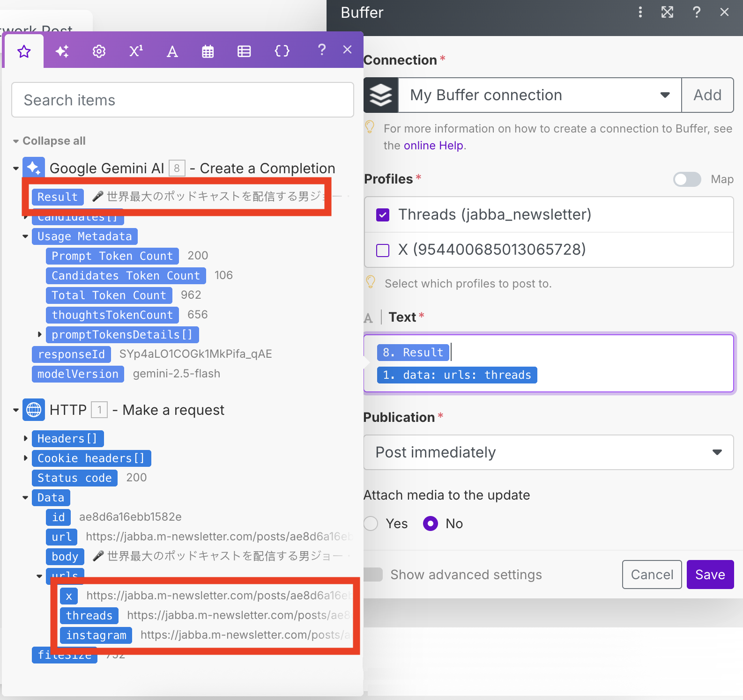
Task: Collapse the Usage Metadata node
Action: [x=25, y=236]
